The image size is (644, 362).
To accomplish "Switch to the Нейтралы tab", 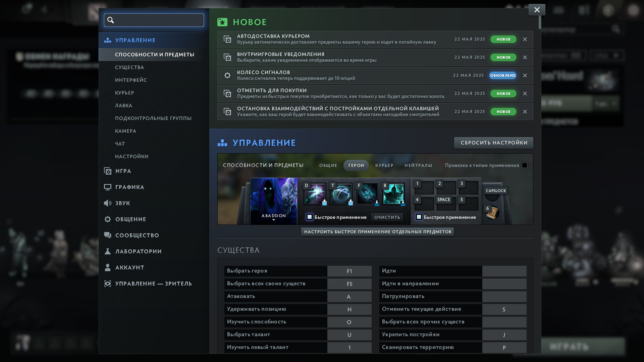I will pyautogui.click(x=418, y=165).
